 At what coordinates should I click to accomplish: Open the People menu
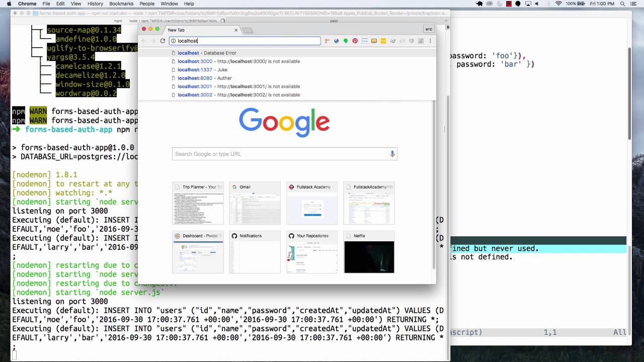147,4
